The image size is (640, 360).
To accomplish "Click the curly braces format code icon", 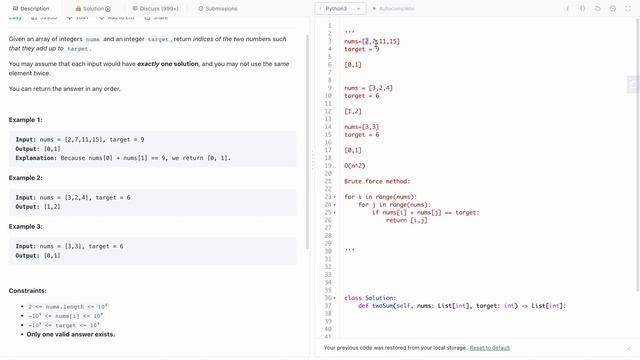I will click(x=582, y=9).
